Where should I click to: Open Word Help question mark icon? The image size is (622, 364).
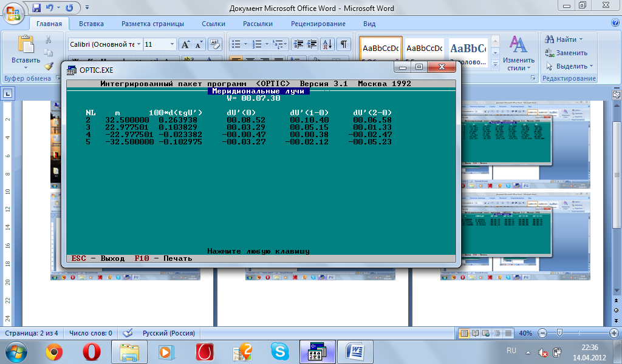[x=615, y=23]
